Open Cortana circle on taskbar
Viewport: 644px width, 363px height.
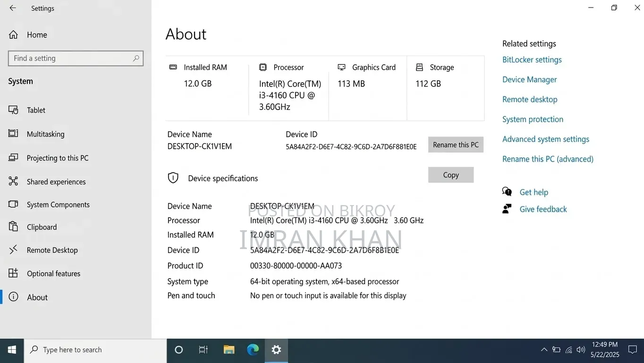pos(178,350)
